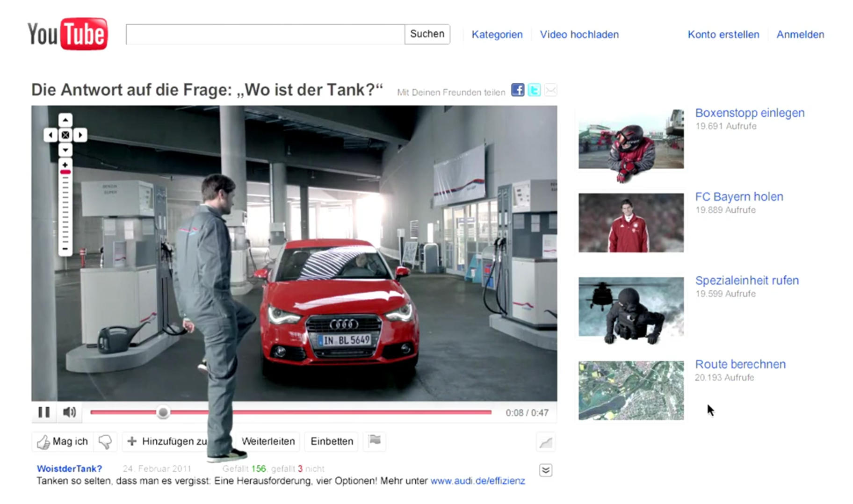Screen dimensions: 853x504
Task: Click '20.193 Aufrufe' view count
Action: pyautogui.click(x=724, y=378)
